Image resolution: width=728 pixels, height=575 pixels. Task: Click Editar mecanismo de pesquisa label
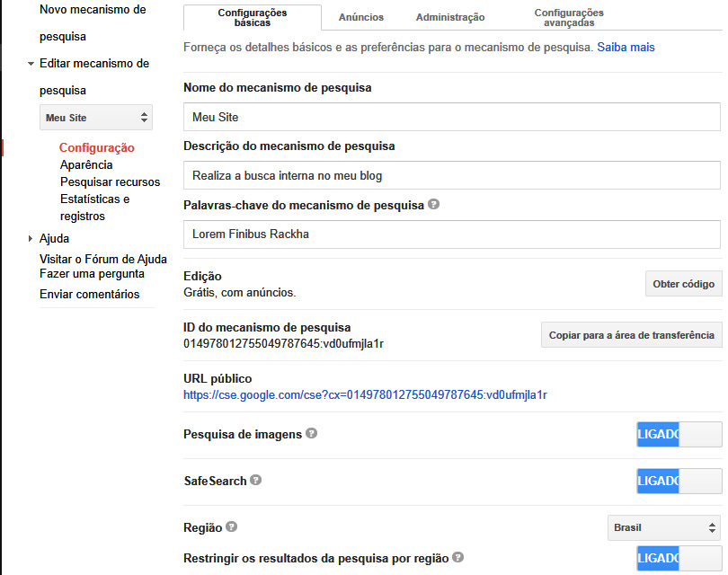(94, 76)
